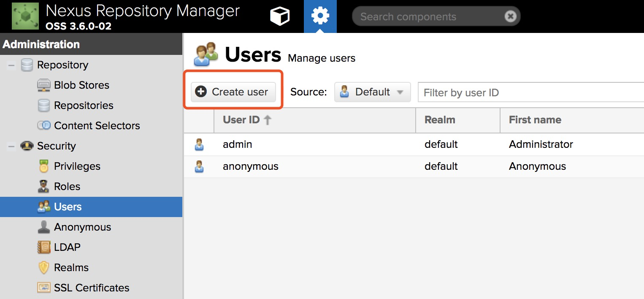Open Repositories in the sidebar

pos(84,105)
